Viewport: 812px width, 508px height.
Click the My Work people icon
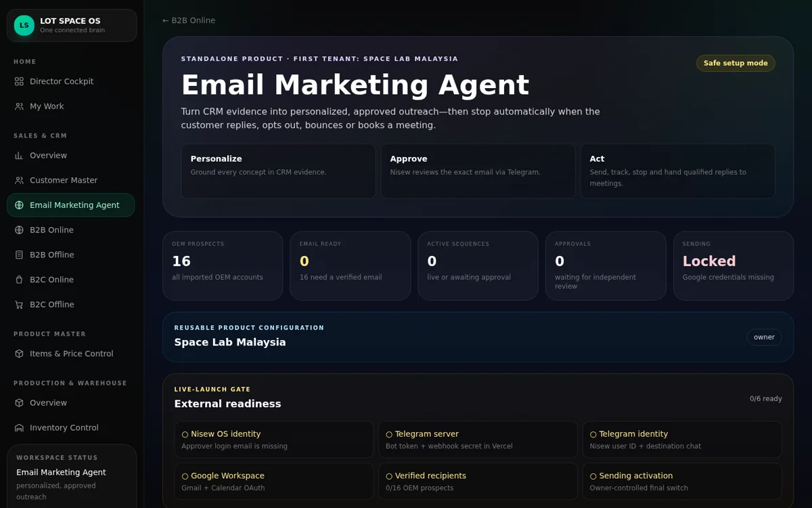[19, 106]
